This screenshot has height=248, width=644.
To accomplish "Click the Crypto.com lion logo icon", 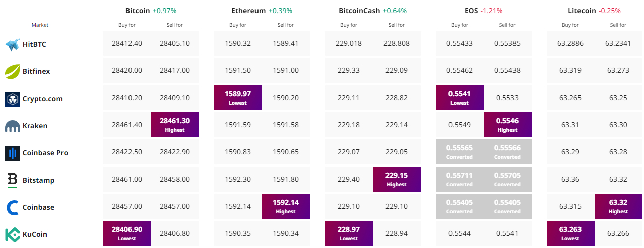I will pyautogui.click(x=12, y=99).
